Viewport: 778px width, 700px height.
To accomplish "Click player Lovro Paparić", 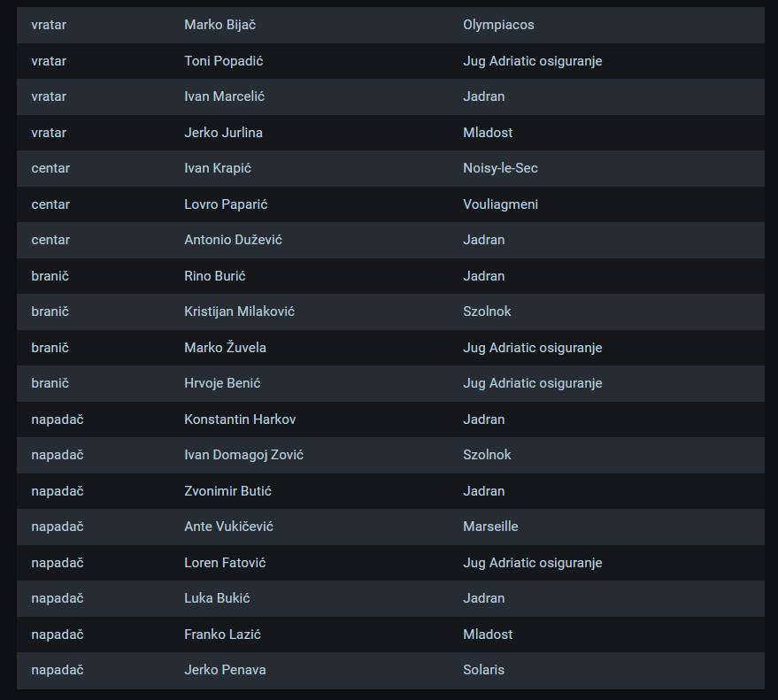I will 226,204.
